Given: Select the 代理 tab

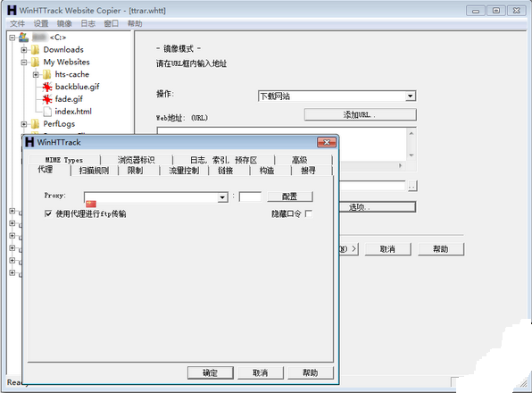Looking at the screenshot, I should point(46,170).
